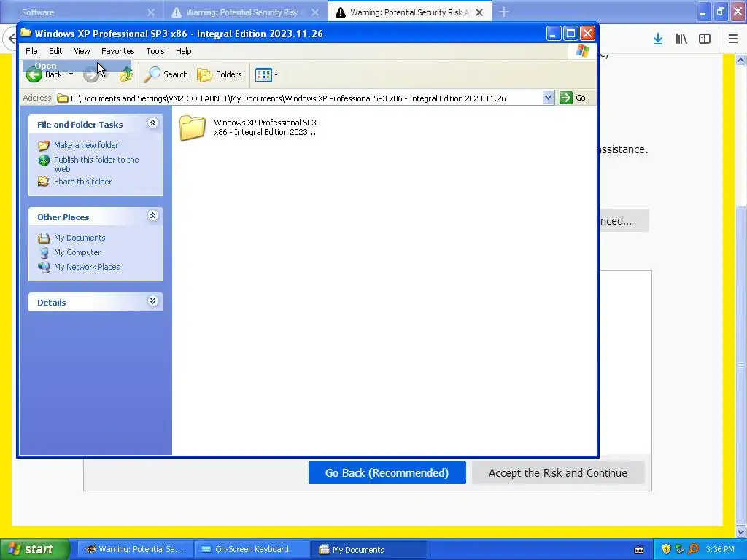This screenshot has height=560, width=747.
Task: Collapse the Other Places panel
Action: (x=152, y=216)
